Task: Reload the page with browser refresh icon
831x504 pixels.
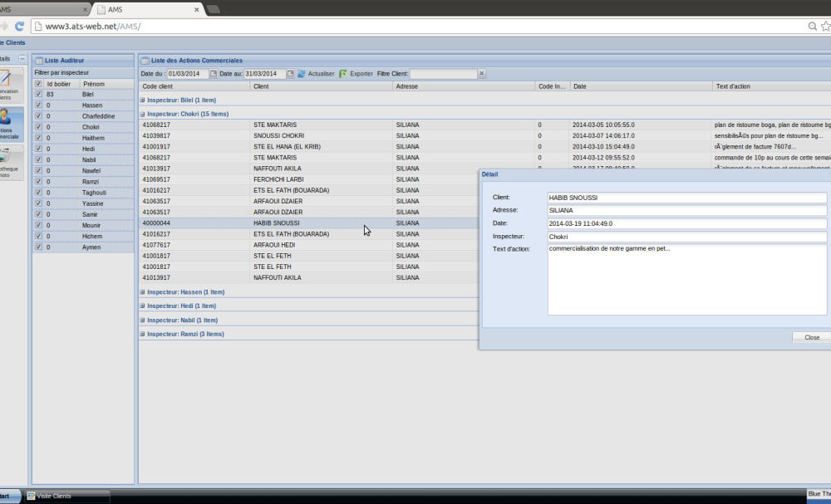Action: [x=20, y=26]
